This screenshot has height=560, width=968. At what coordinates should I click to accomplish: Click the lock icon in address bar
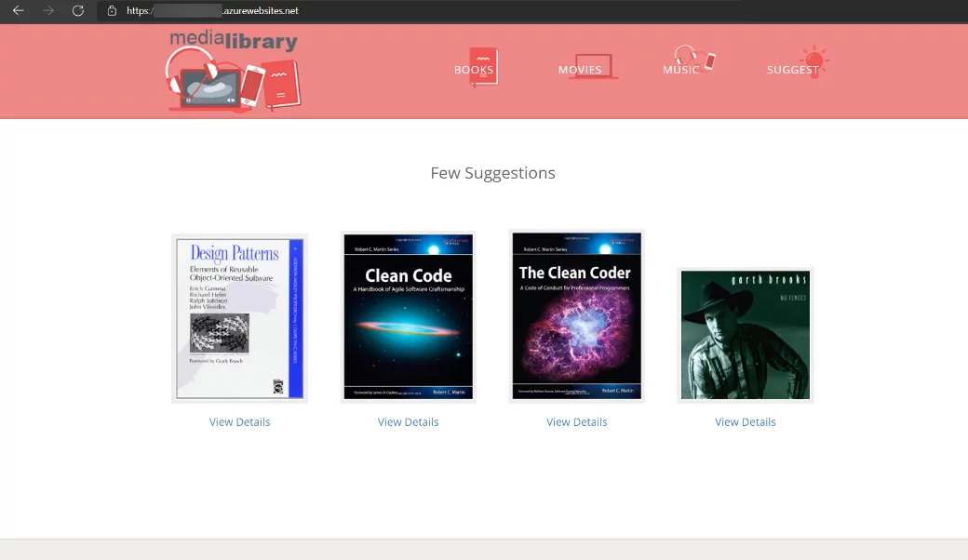(112, 10)
